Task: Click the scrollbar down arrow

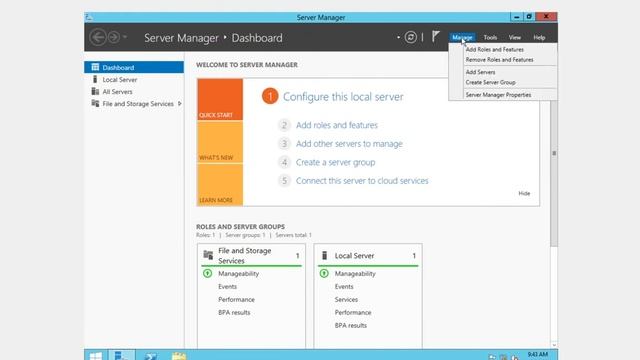Action: [x=554, y=345]
